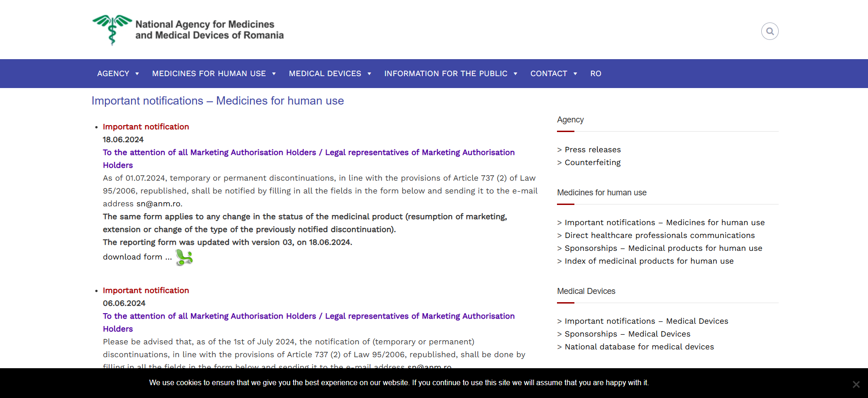Open the Press releases sidebar link
This screenshot has height=398, width=868.
pos(593,149)
